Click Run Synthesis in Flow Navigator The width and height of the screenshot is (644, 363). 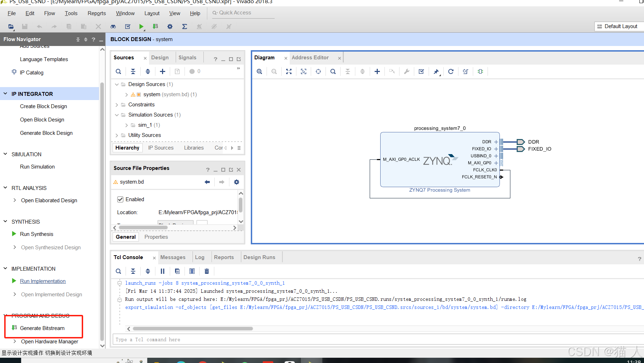pos(36,234)
